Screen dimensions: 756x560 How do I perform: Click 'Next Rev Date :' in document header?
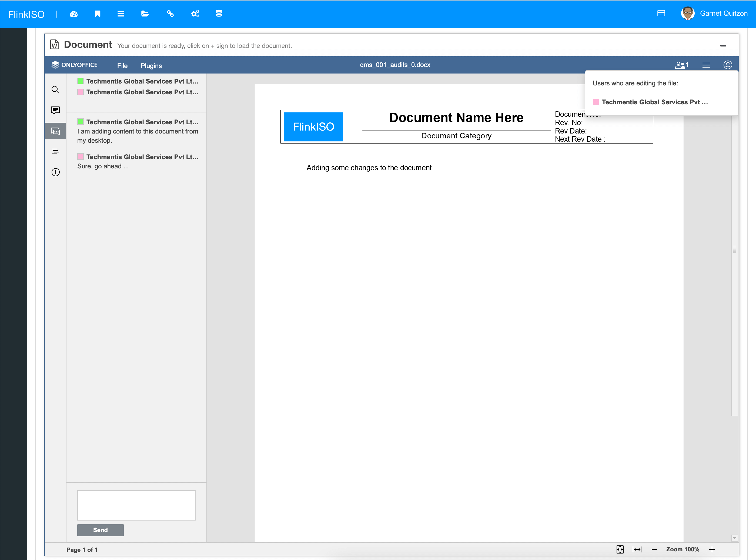[x=580, y=139]
